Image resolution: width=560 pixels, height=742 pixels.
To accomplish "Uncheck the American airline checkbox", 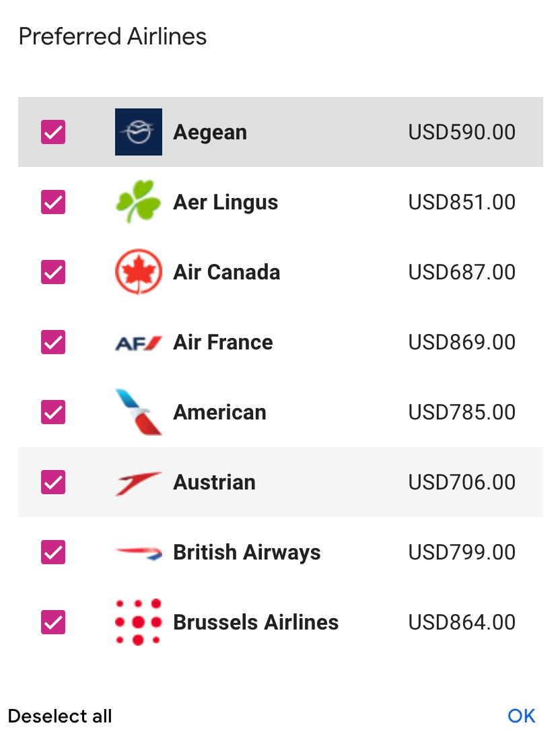I will [53, 412].
